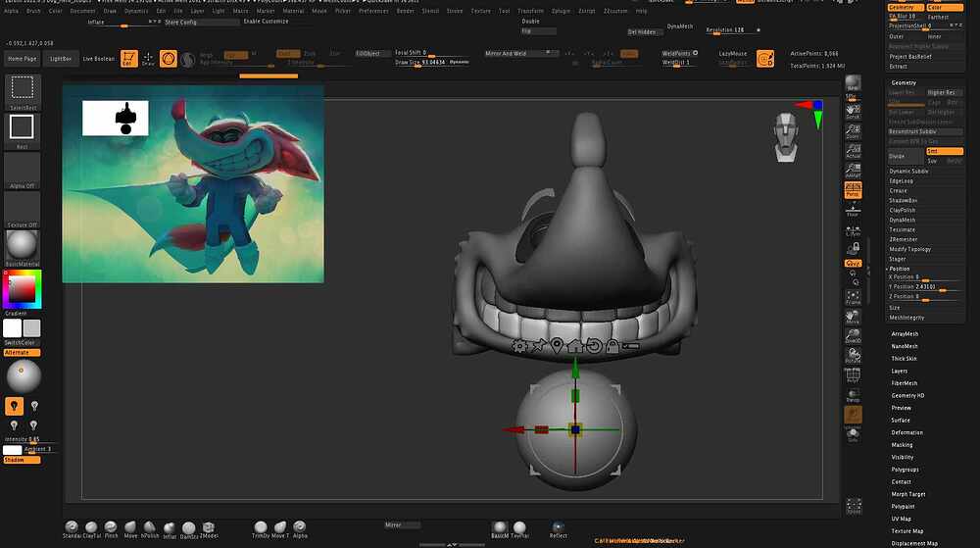Click the AAHalf icon
Viewport: 980px width, 548px height.
point(853,171)
